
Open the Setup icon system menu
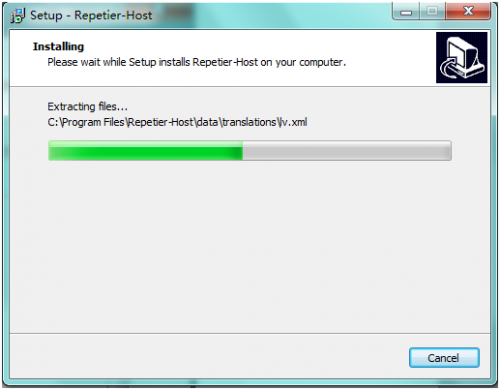click(17, 15)
